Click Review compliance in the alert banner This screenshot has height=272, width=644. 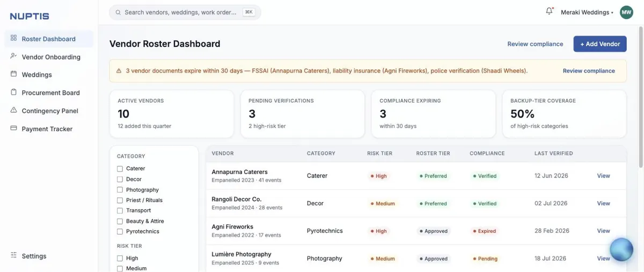click(589, 71)
